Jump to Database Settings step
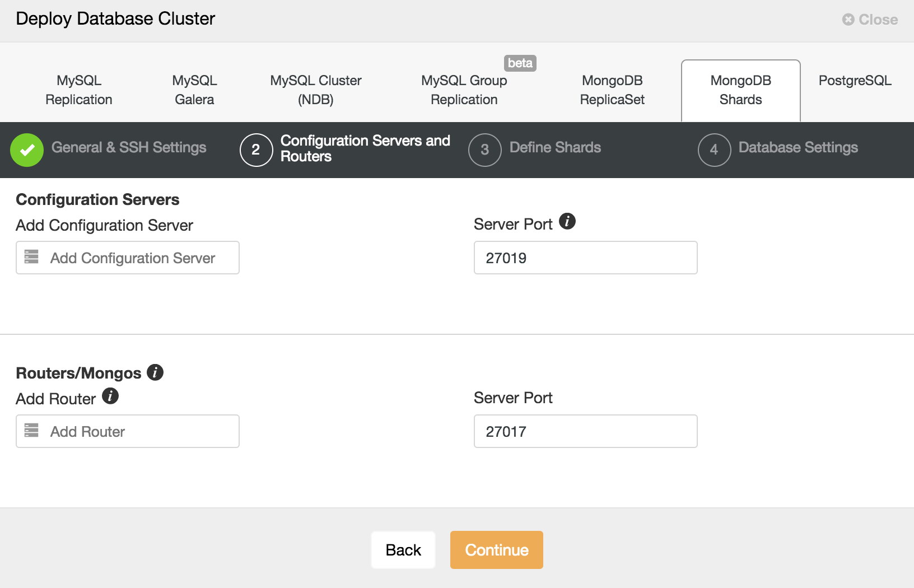 click(798, 147)
